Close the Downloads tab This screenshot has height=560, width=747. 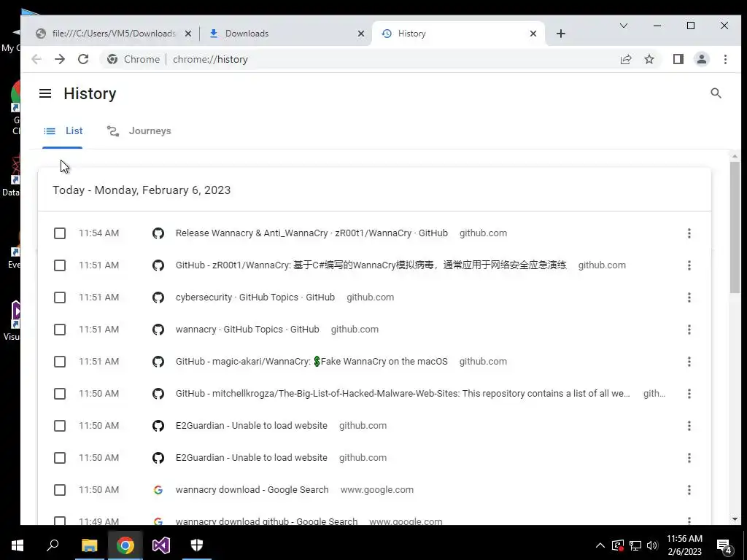pyautogui.click(x=360, y=34)
